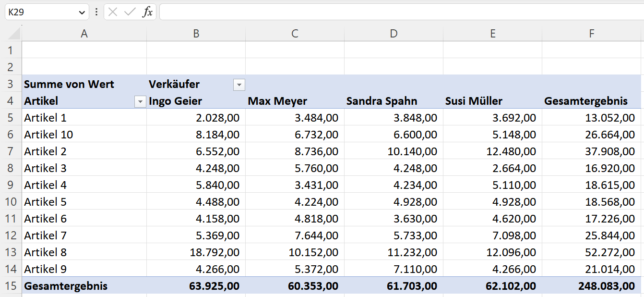Click the 'Susi Müller' column label
The width and height of the screenshot is (644, 297).
[492, 101]
